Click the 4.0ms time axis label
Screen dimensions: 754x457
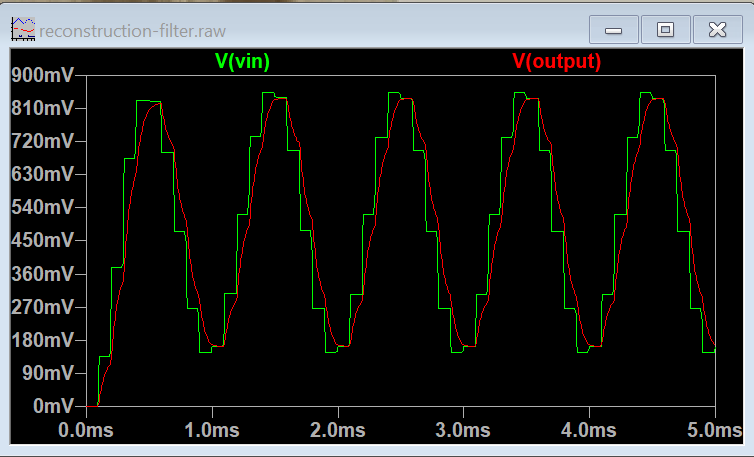coord(589,430)
